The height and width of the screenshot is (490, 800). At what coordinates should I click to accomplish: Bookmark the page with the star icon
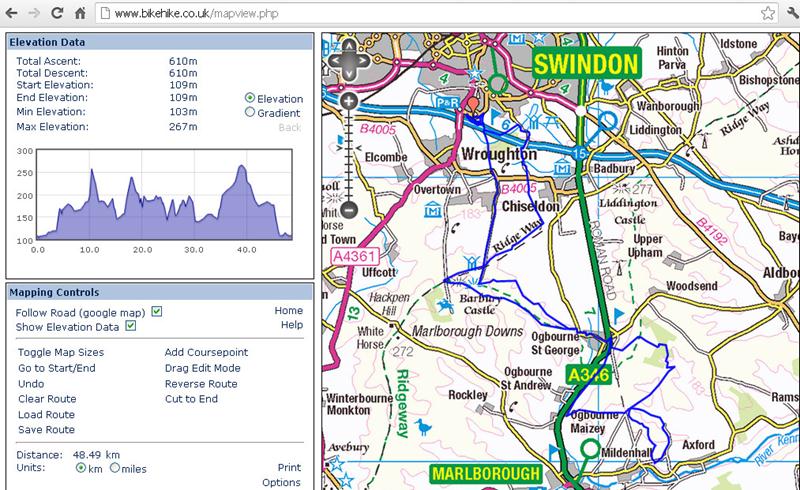pos(767,13)
